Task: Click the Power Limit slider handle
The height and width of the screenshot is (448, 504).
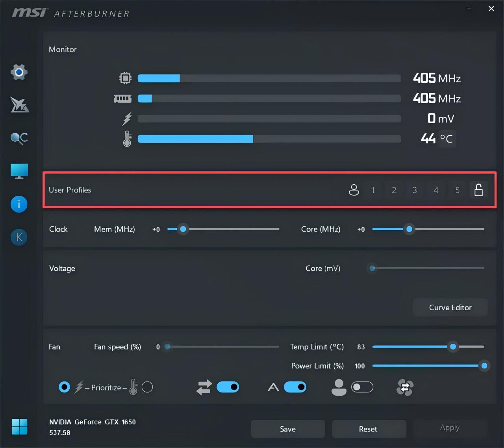Action: point(484,366)
